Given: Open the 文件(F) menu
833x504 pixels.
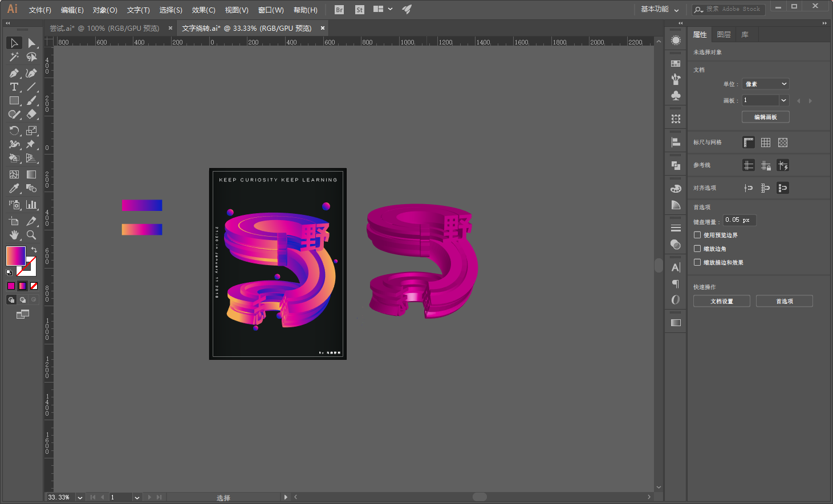Looking at the screenshot, I should 40,10.
